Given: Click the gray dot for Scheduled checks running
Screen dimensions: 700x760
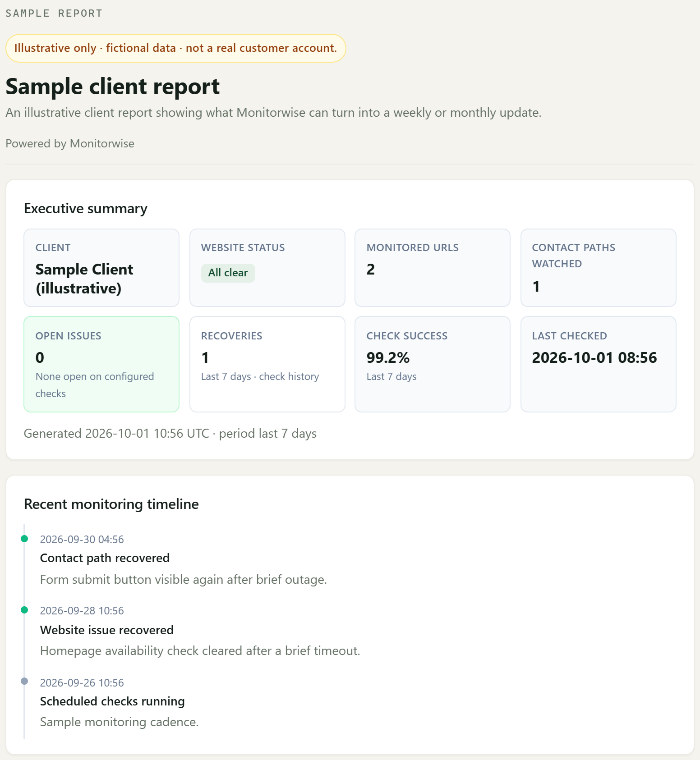Looking at the screenshot, I should click(24, 681).
